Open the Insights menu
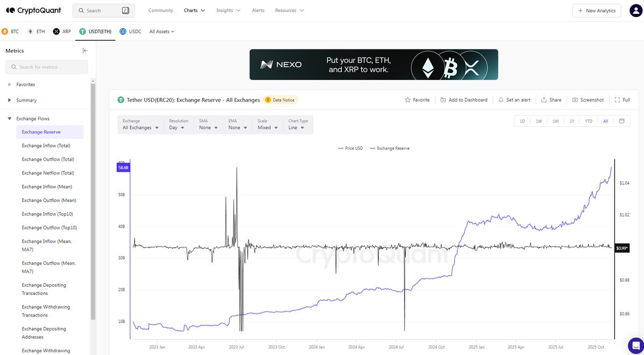Viewport: 644px width, 355px height. pyautogui.click(x=229, y=10)
